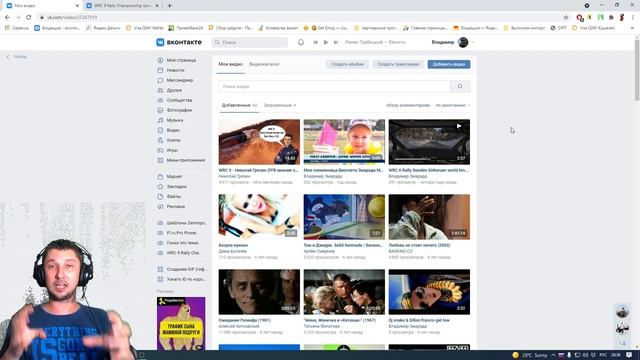Select the Добавленные sub-tab
This screenshot has height=360, width=640.
click(x=239, y=105)
